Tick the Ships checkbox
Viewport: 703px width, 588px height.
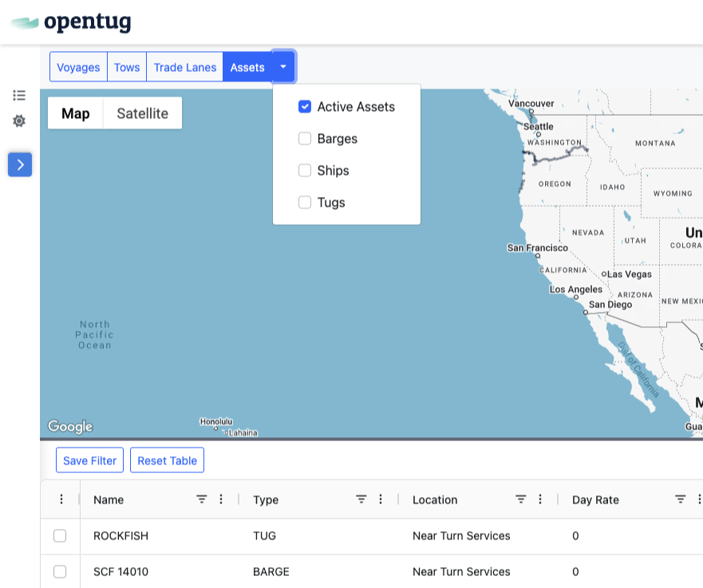(x=305, y=171)
